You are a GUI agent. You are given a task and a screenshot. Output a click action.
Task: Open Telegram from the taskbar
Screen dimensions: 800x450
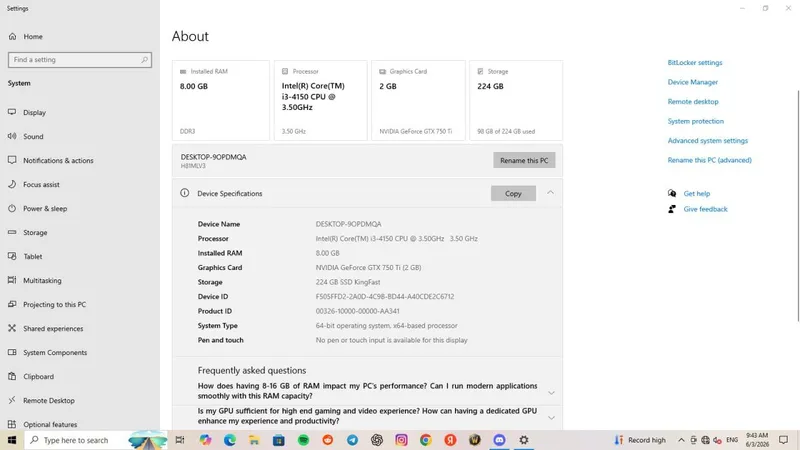(352, 440)
